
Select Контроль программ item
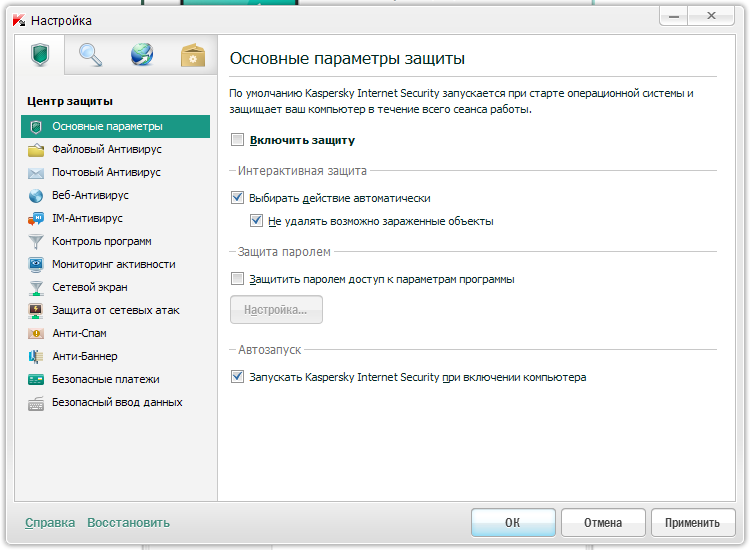coord(115,241)
